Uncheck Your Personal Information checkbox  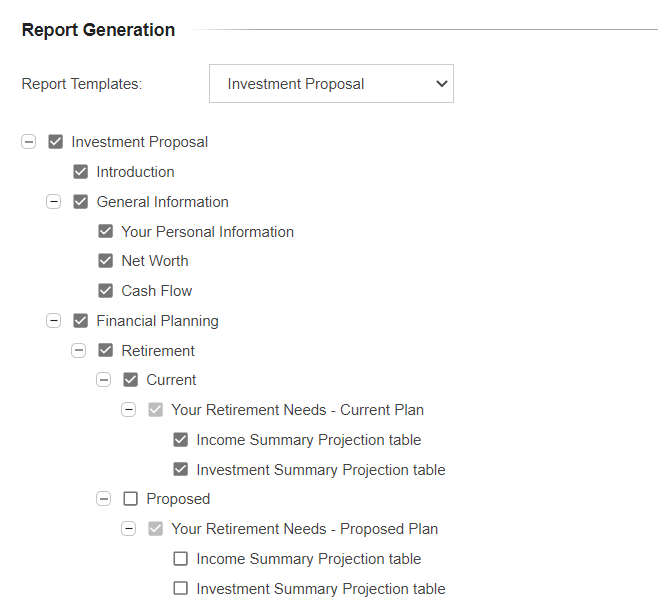point(106,232)
